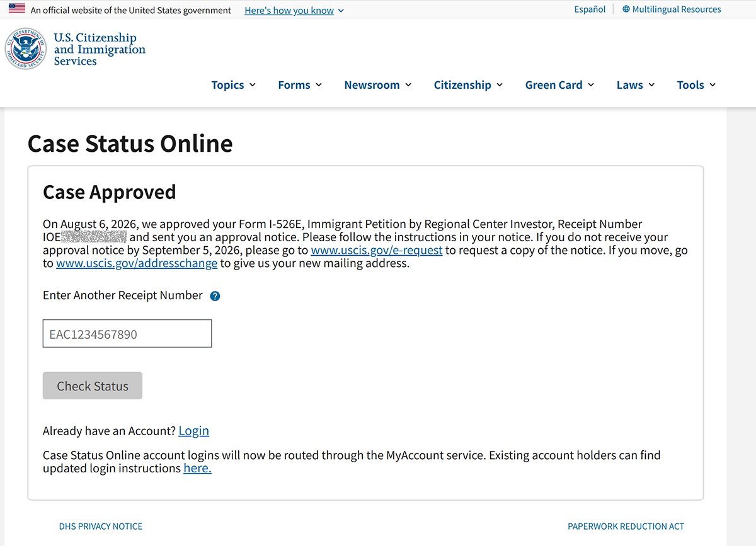Open updated login instructions "here" link

[198, 469]
